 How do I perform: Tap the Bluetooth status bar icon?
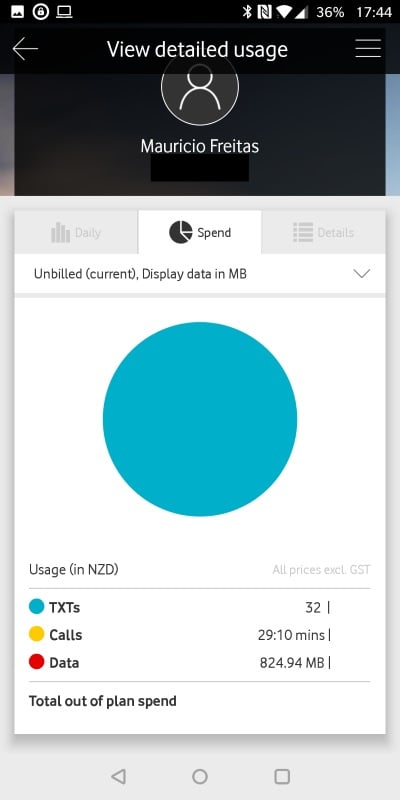pyautogui.click(x=247, y=12)
